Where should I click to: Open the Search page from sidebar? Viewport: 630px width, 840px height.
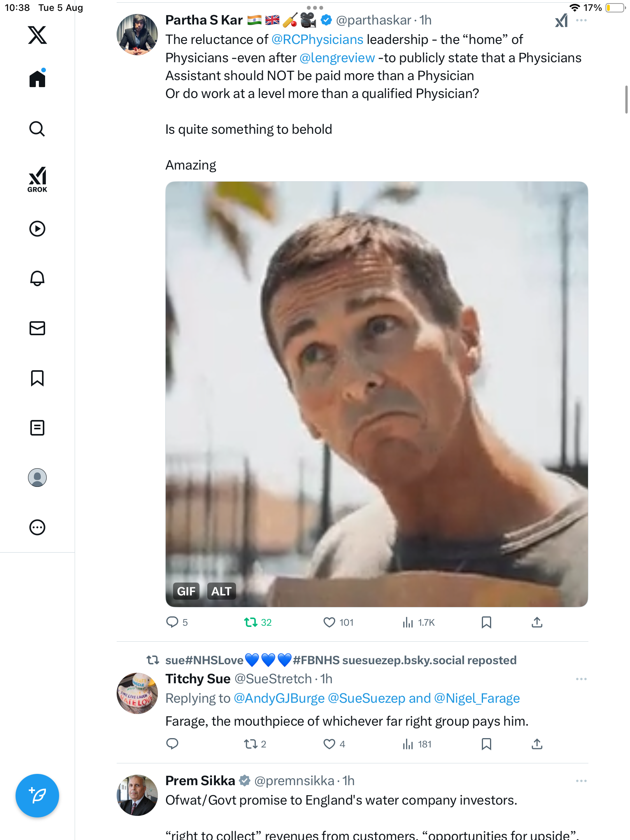[37, 129]
